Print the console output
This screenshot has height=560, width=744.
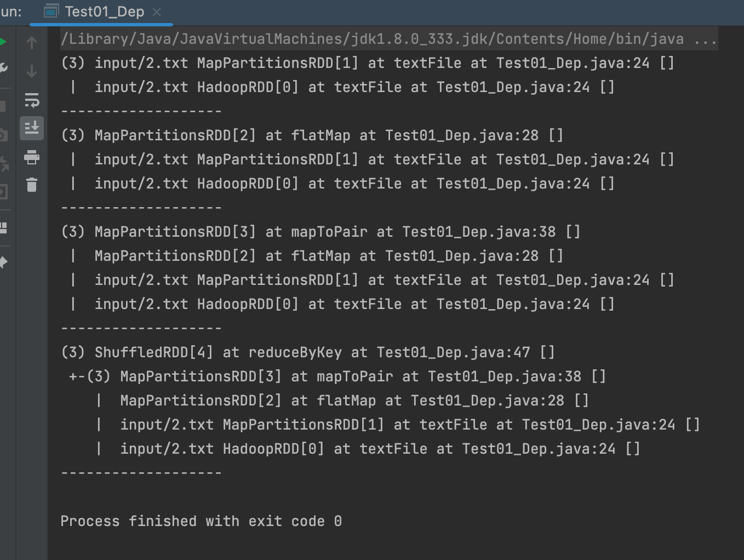32,157
